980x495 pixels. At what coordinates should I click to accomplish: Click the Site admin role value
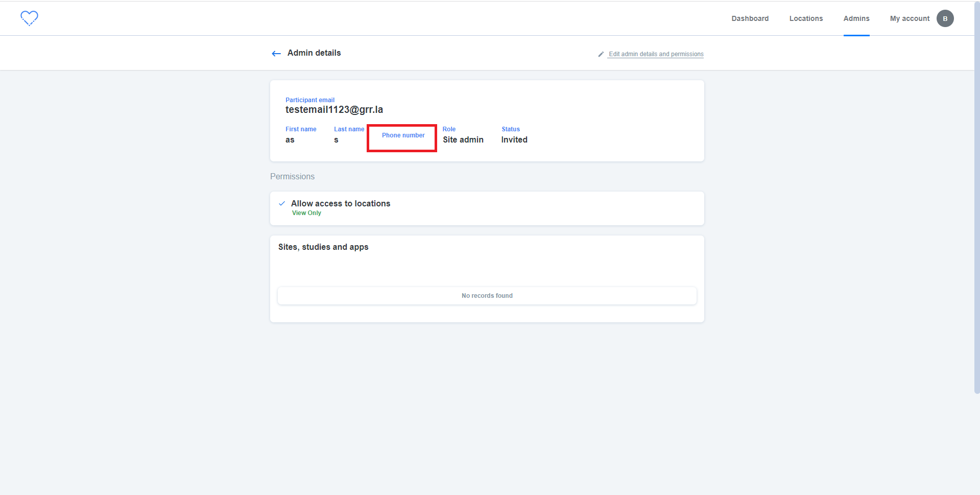point(463,140)
